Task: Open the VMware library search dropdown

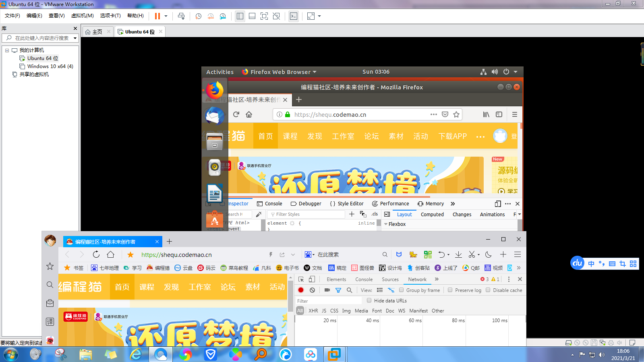Action: click(x=75, y=38)
